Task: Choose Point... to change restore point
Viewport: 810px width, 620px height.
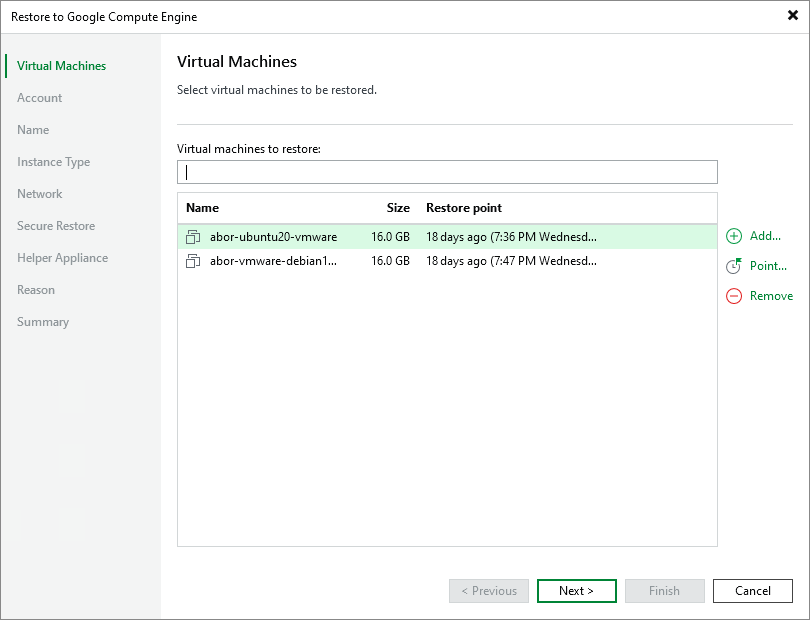Action: coord(768,266)
